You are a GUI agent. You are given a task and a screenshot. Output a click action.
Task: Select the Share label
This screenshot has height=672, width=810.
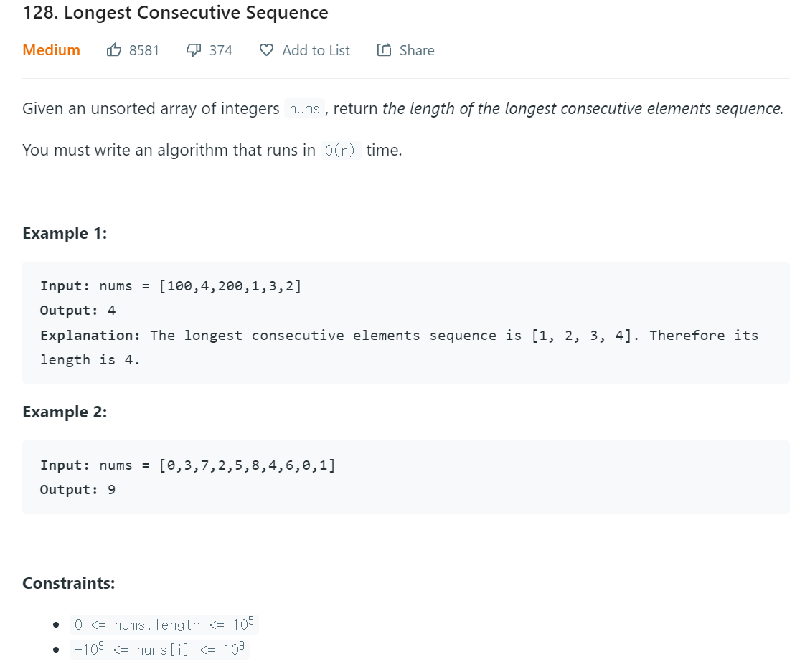coord(417,50)
